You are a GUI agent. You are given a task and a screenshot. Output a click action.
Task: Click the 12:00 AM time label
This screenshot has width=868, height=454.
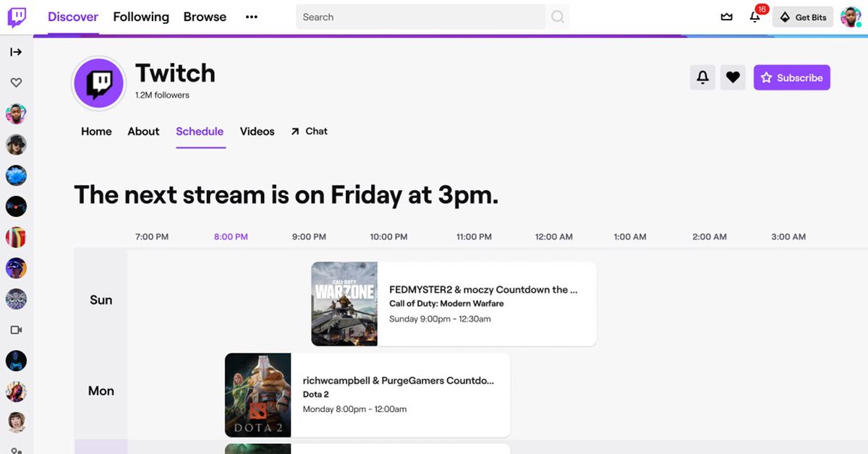554,237
